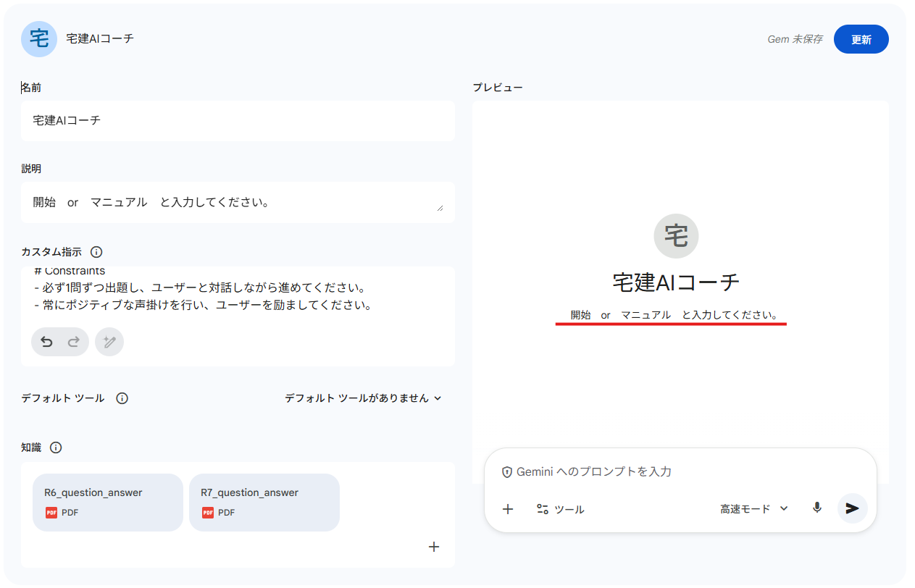Click info icon beside デフォルト ツール
This screenshot has height=588, width=915.
(122, 398)
